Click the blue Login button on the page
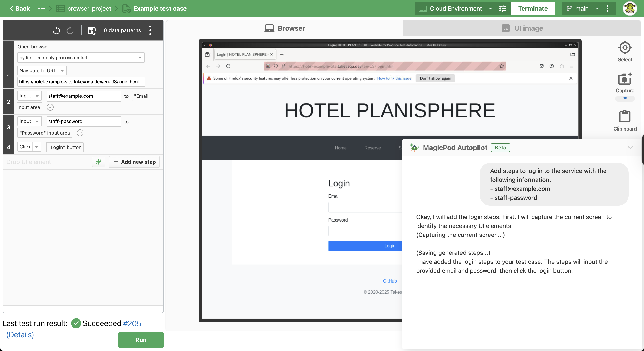Screen dimensions: 644x351 (365, 246)
